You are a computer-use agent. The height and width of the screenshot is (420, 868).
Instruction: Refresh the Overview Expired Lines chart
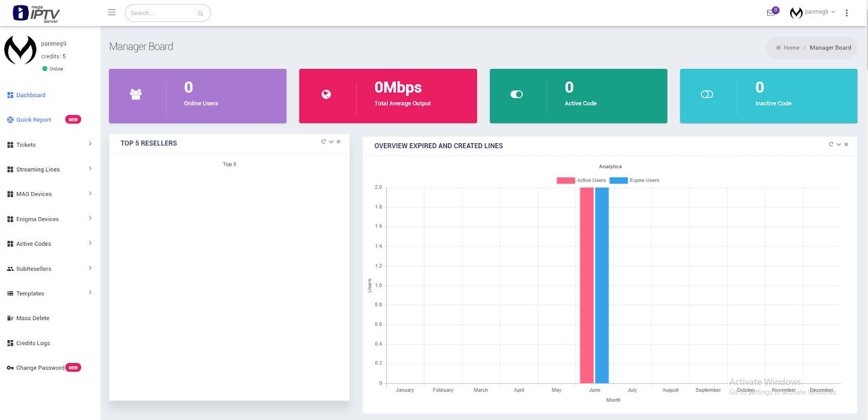coord(831,144)
